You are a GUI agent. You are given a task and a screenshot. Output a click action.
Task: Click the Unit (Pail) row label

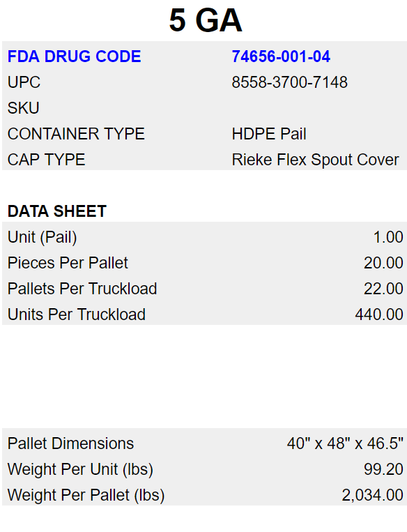point(42,237)
